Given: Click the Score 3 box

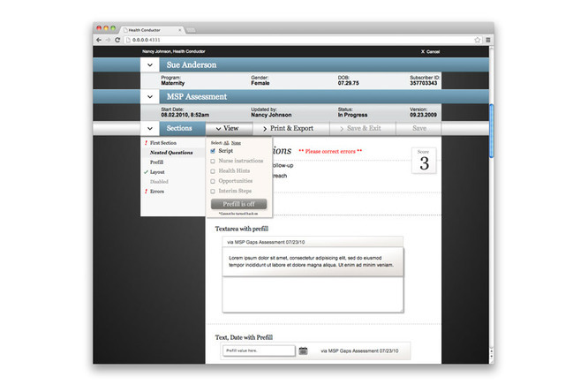Looking at the screenshot, I should (x=424, y=161).
